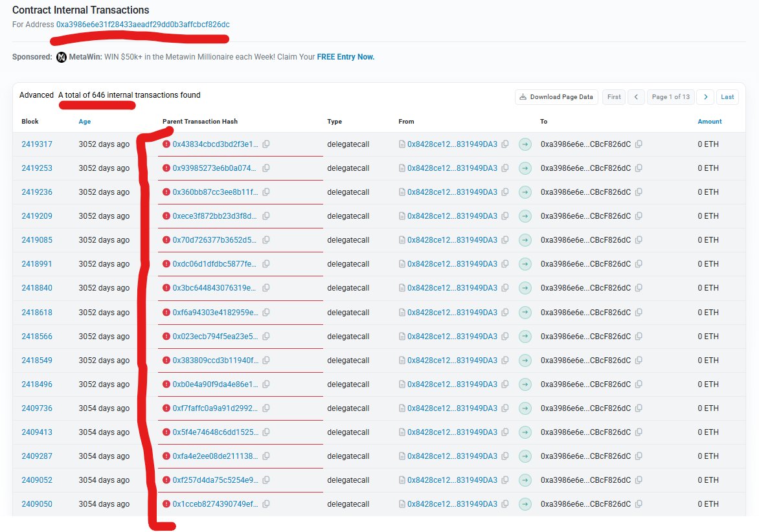Copy To address in block 2409050 row
Viewport: 759px width, 532px height.
(639, 504)
